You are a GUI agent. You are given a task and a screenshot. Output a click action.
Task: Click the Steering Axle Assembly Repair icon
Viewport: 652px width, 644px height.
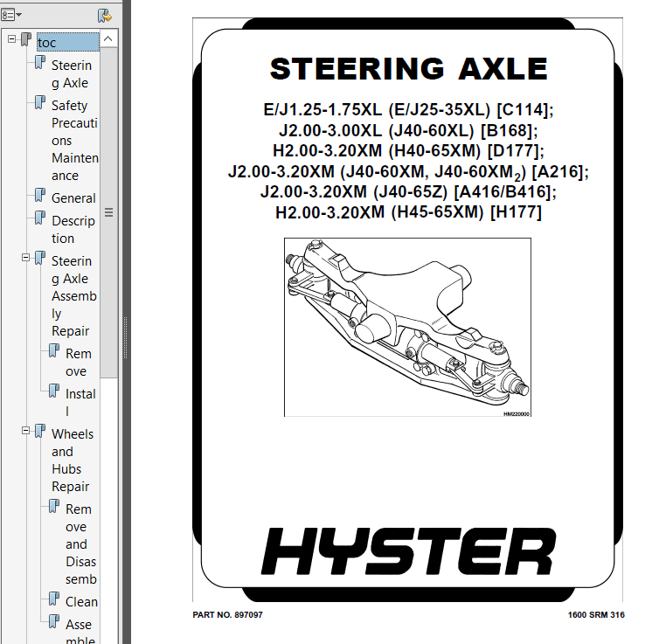click(40, 258)
